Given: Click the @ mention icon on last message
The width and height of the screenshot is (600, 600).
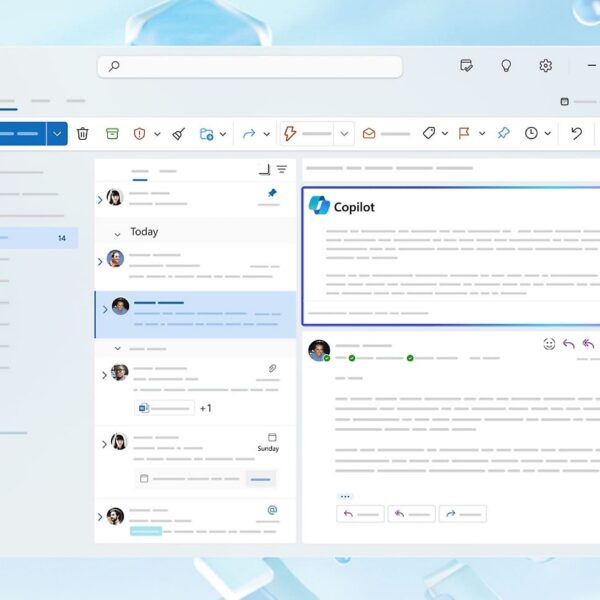Looking at the screenshot, I should tap(272, 510).
